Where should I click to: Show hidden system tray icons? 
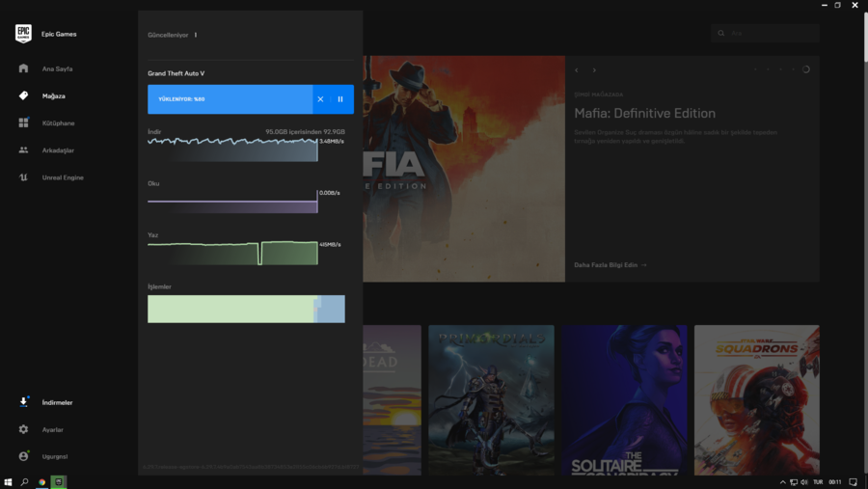coord(781,481)
